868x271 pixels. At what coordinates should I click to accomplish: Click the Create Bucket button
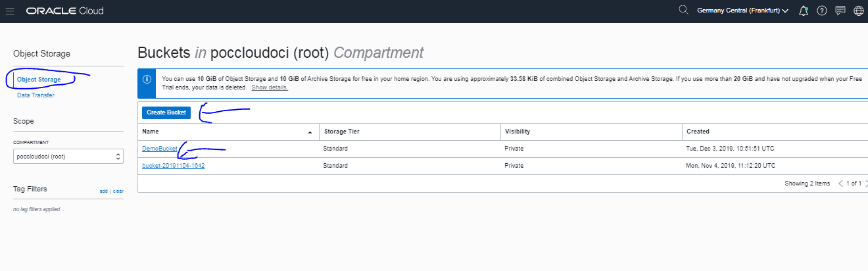pos(166,112)
